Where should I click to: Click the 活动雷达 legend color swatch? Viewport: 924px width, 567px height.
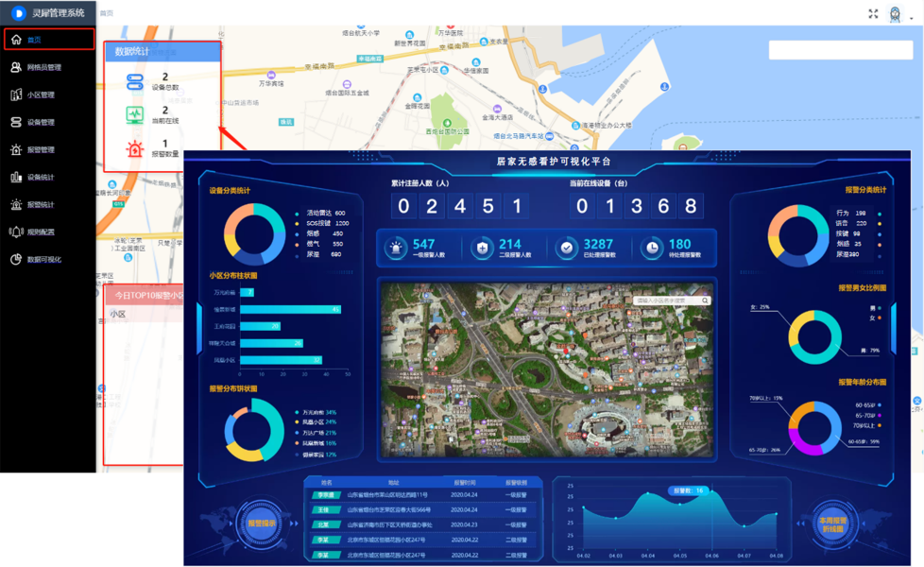point(297,214)
